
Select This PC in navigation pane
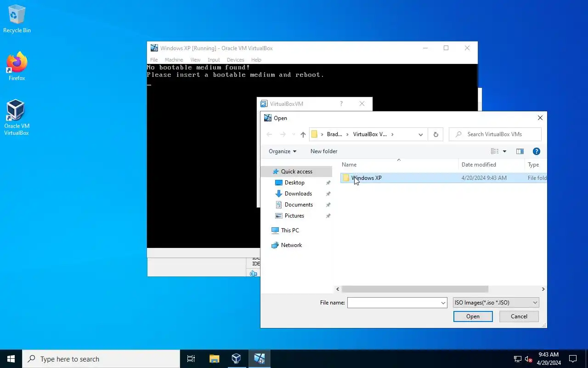290,230
